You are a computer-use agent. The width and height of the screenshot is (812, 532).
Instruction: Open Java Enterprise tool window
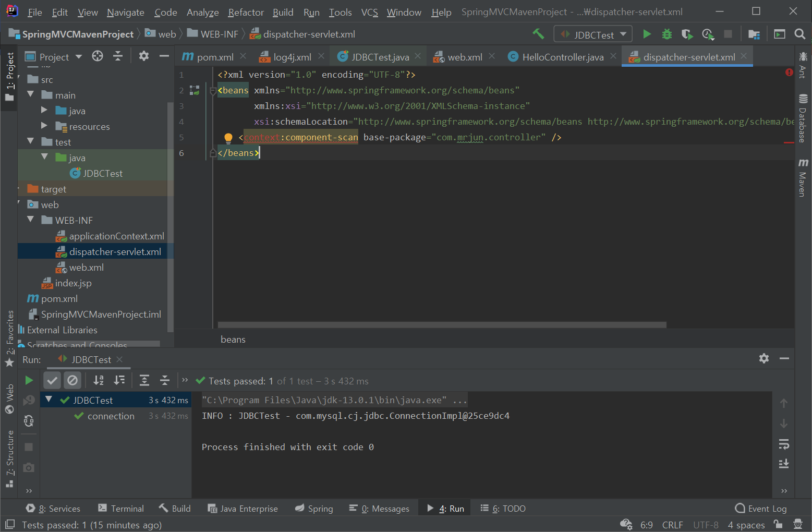pyautogui.click(x=243, y=509)
